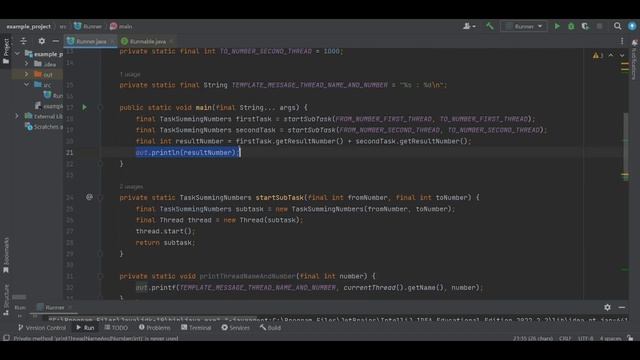
Task: Click the read-only lock icon in status bar
Action: coord(631,338)
